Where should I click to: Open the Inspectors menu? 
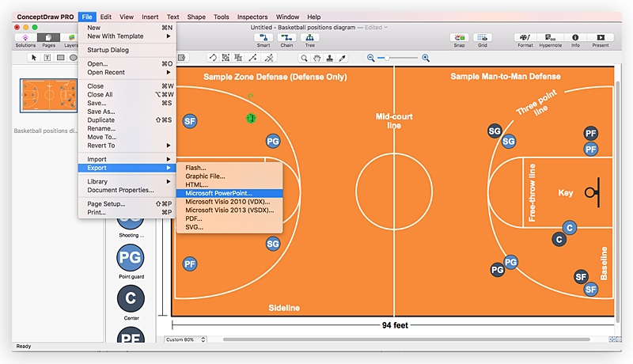[x=252, y=17]
